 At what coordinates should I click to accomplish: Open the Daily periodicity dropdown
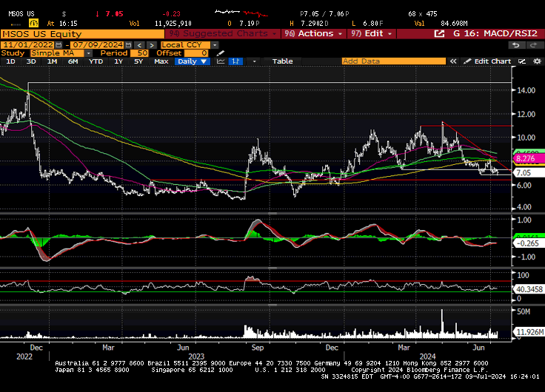(x=193, y=61)
